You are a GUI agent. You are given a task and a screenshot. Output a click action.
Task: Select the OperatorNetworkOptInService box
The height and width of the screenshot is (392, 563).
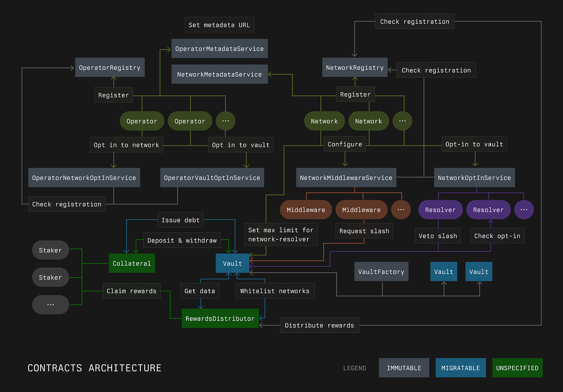point(84,178)
